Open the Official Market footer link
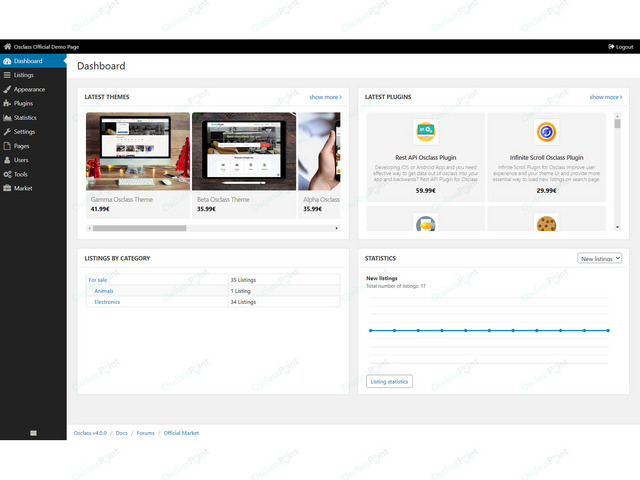 click(x=181, y=433)
